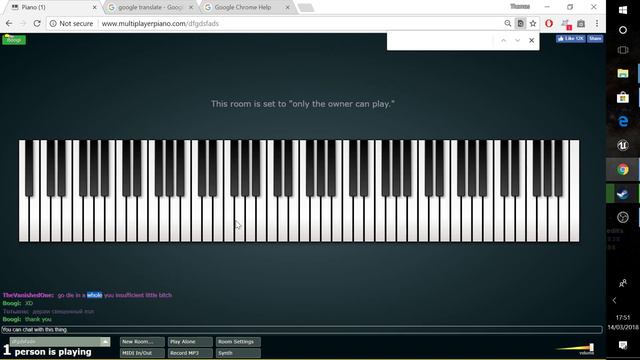
Task: Open Steam from taskbar
Action: pos(623,193)
